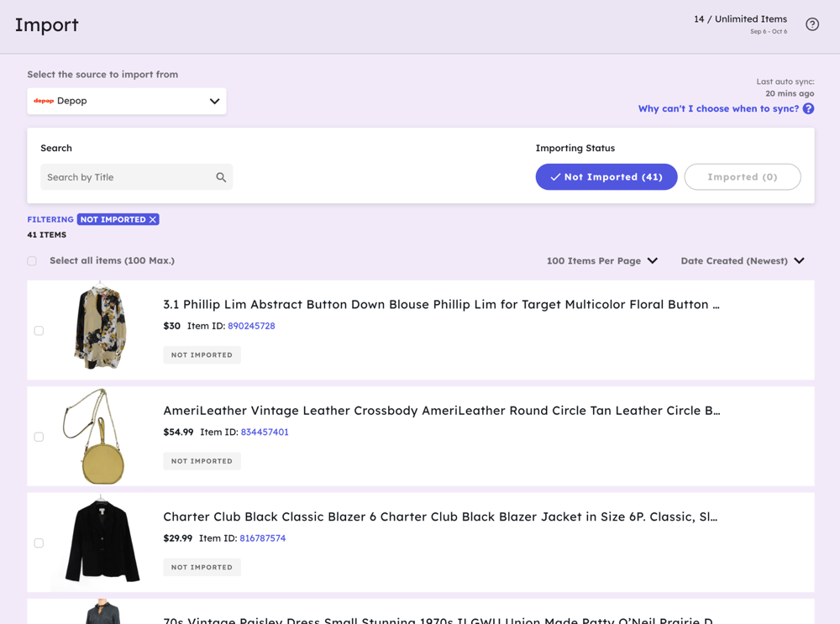The image size is (840, 624).
Task: Remove the NOT IMPORTED filter tag
Action: (x=153, y=219)
